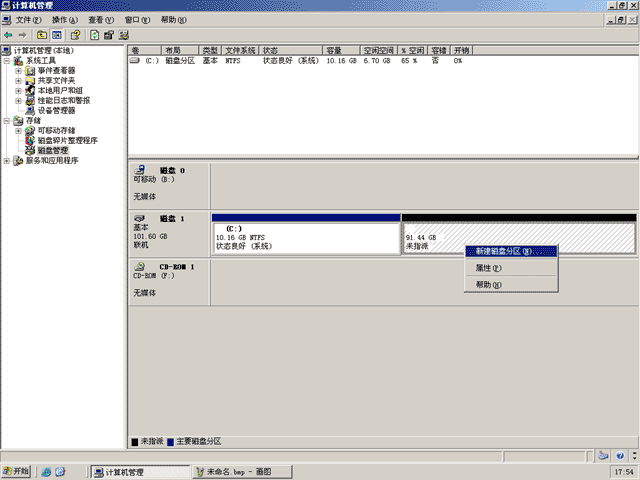Select the C: 10.16 GB NTFS partition block
The image size is (640, 480).
point(306,238)
